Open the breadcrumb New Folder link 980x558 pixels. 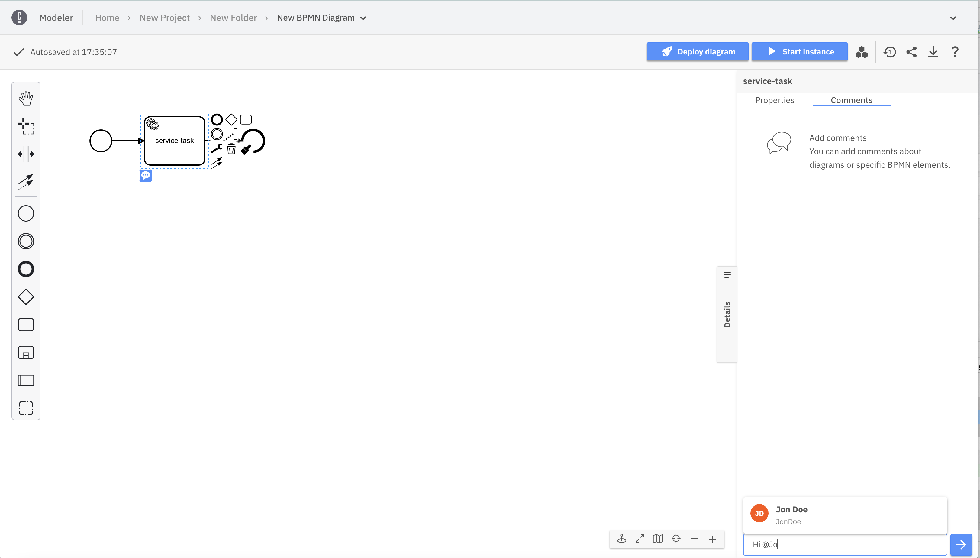tap(233, 18)
